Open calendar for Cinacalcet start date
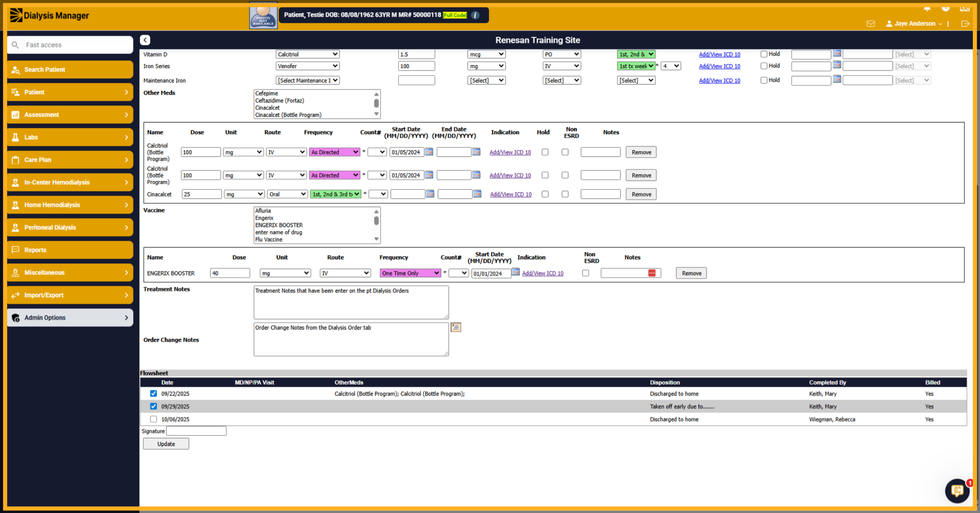The image size is (980, 513). 430,194
